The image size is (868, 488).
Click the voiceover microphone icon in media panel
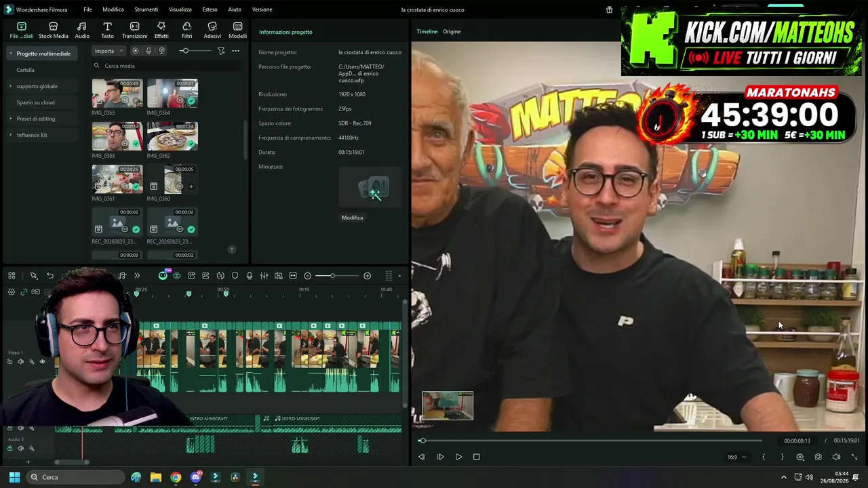coord(149,51)
